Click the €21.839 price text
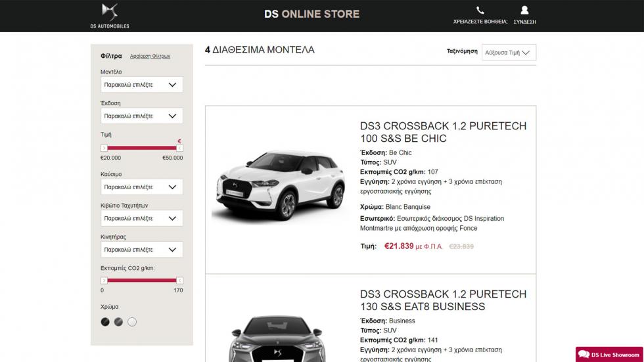644x362 pixels. click(x=399, y=246)
